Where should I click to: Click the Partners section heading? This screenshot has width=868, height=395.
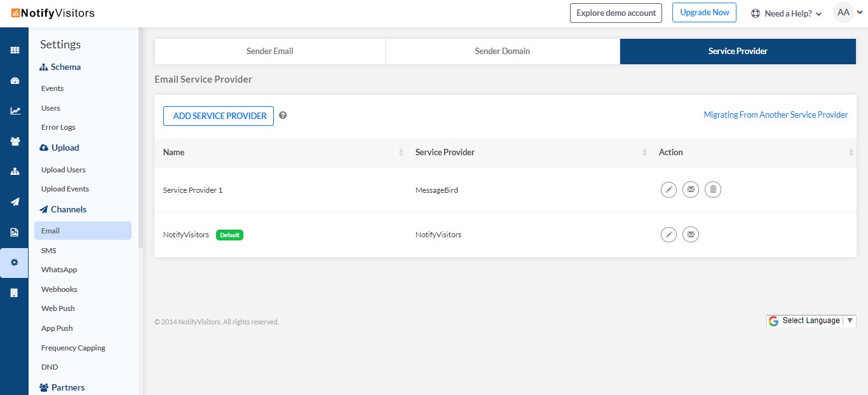[x=62, y=387]
